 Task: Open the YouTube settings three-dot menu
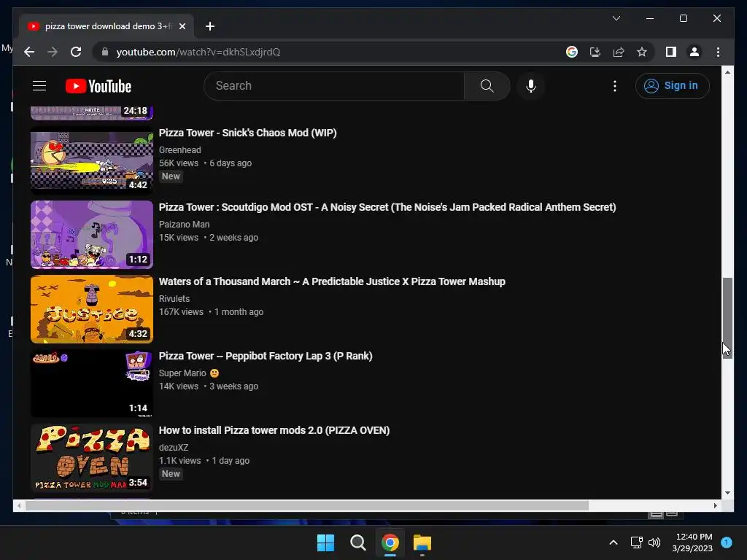(614, 86)
